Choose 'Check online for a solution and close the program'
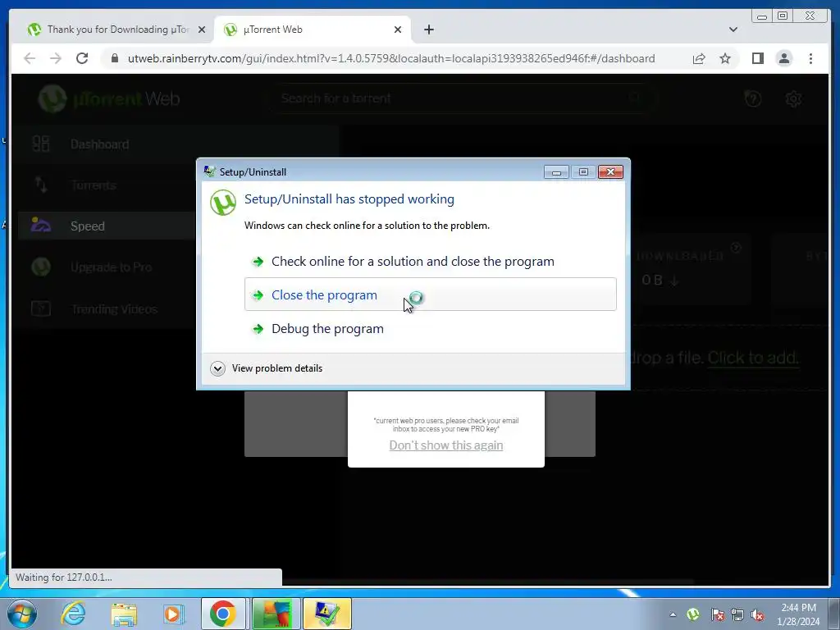This screenshot has height=630, width=840. [x=413, y=262]
